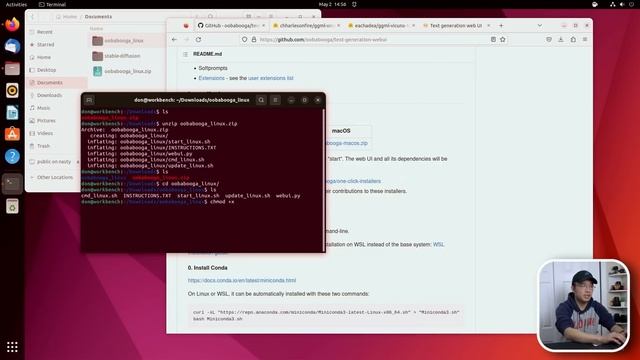
Task: Open the docs.conda.io miniconda link
Action: pyautogui.click(x=242, y=280)
